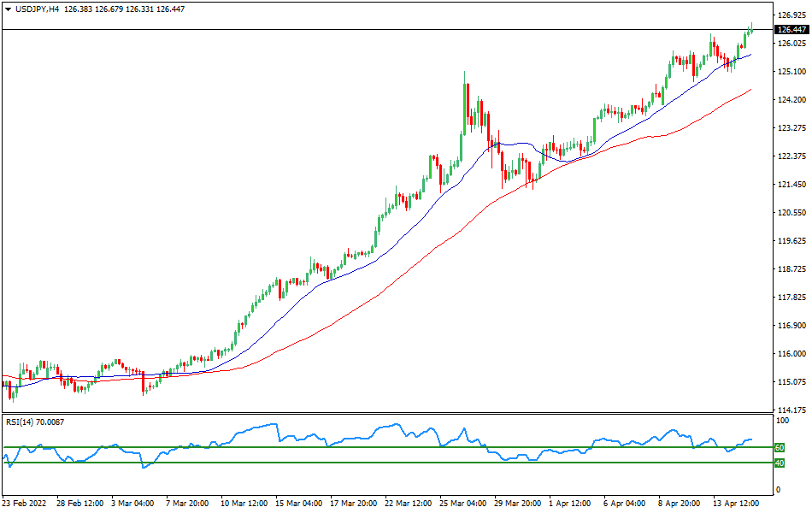Click the triangle arrow beside USDJPY,H4
The width and height of the screenshot is (812, 513).
[x=8, y=9]
